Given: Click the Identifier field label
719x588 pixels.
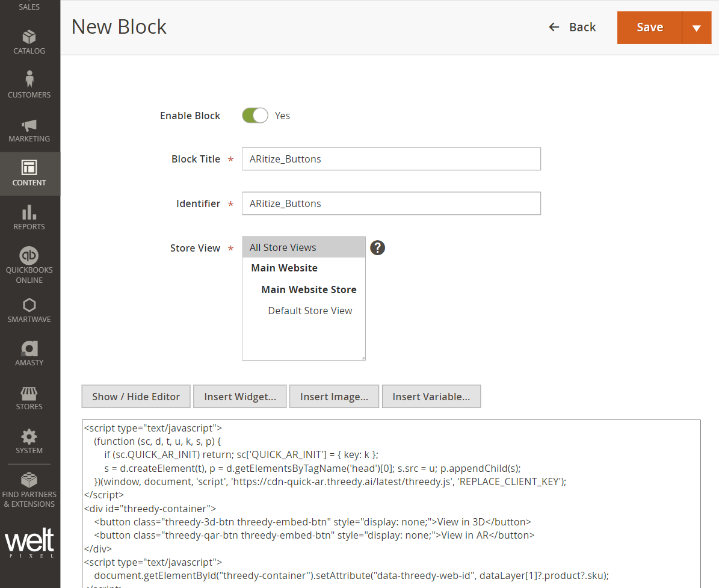Looking at the screenshot, I should [x=198, y=203].
